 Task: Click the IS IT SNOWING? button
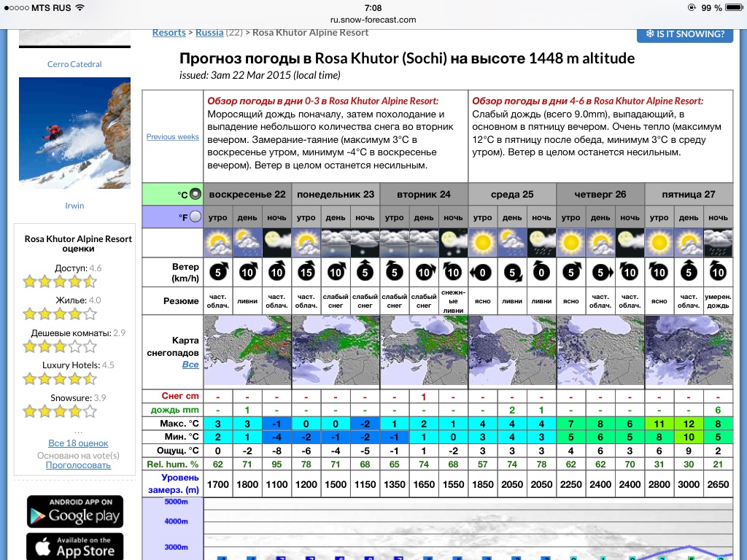tap(684, 34)
